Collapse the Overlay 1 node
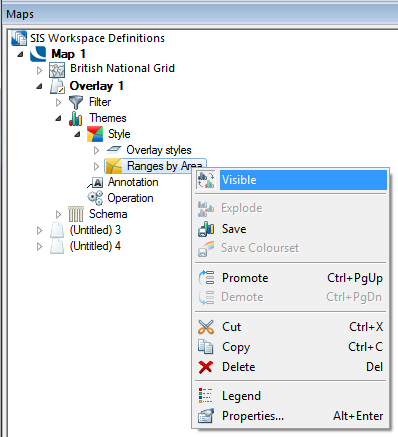Image resolution: width=398 pixels, height=437 pixels. tap(40, 87)
